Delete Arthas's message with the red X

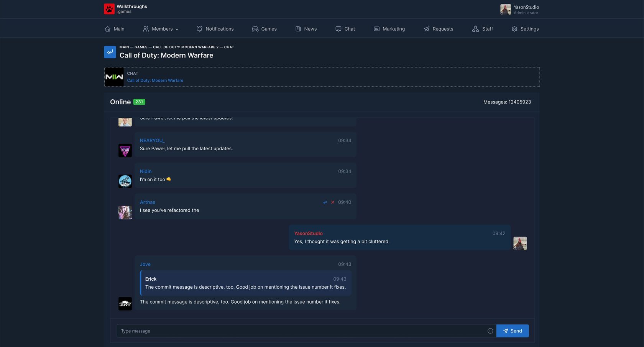[x=333, y=202]
